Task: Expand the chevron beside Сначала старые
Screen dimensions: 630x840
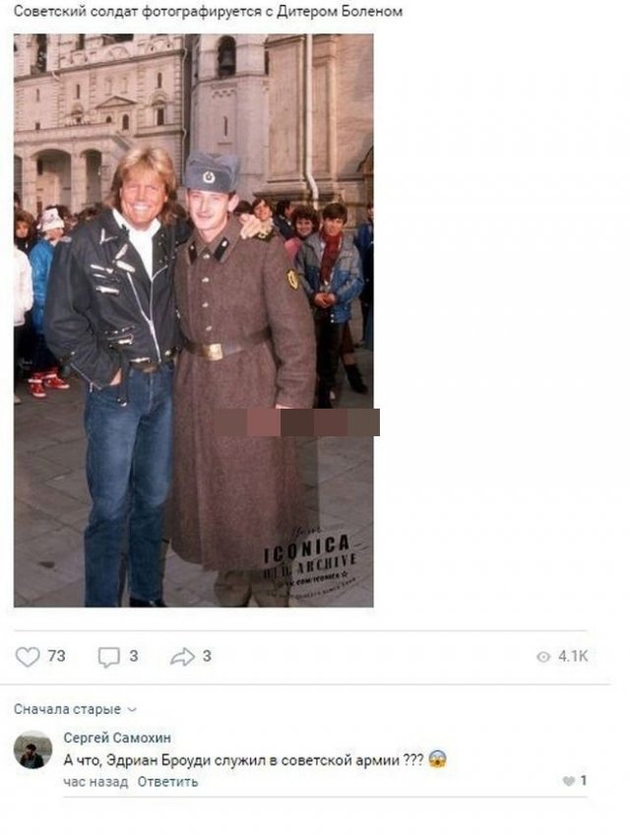Action: (132, 710)
